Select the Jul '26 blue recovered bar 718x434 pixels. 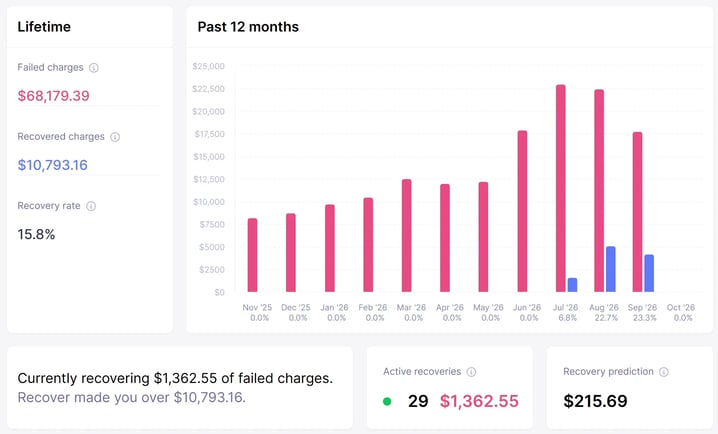572,285
